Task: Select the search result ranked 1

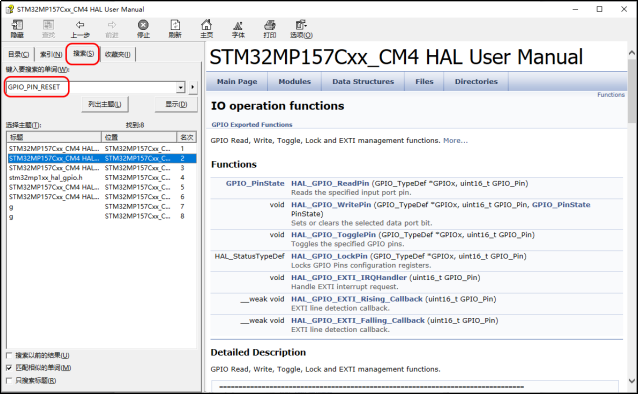Action: click(x=102, y=149)
